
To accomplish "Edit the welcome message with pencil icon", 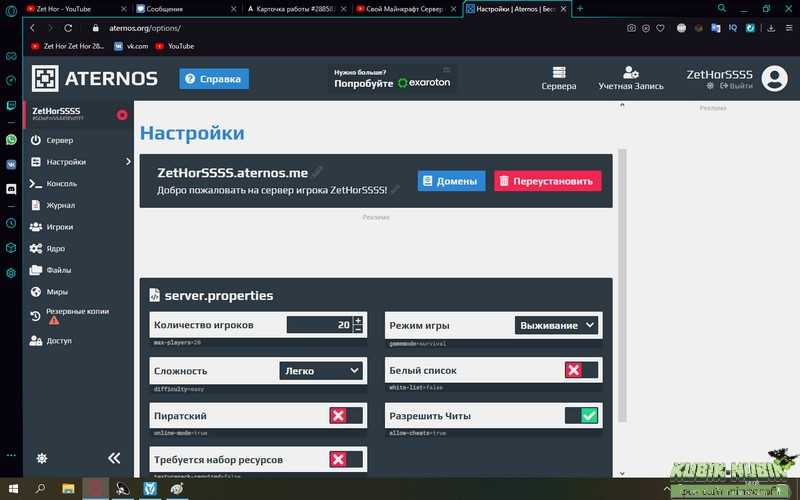I will coord(395,190).
